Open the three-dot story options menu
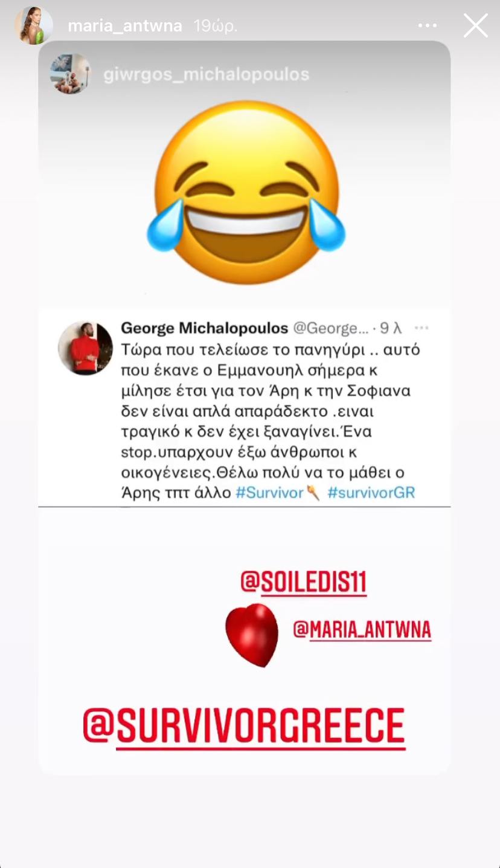This screenshot has width=500, height=868. pos(427,26)
